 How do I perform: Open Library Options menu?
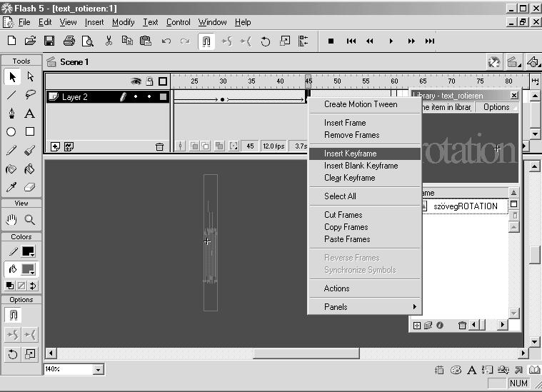coord(496,107)
